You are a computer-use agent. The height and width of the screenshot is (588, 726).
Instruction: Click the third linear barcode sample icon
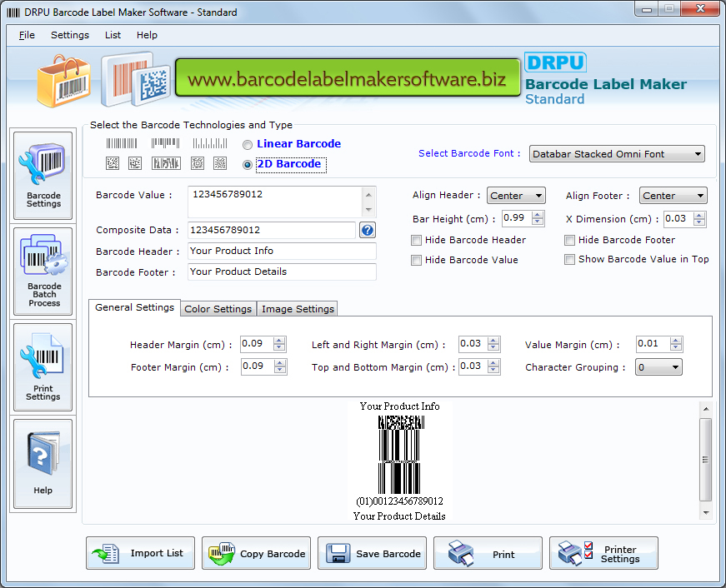pyautogui.click(x=210, y=143)
